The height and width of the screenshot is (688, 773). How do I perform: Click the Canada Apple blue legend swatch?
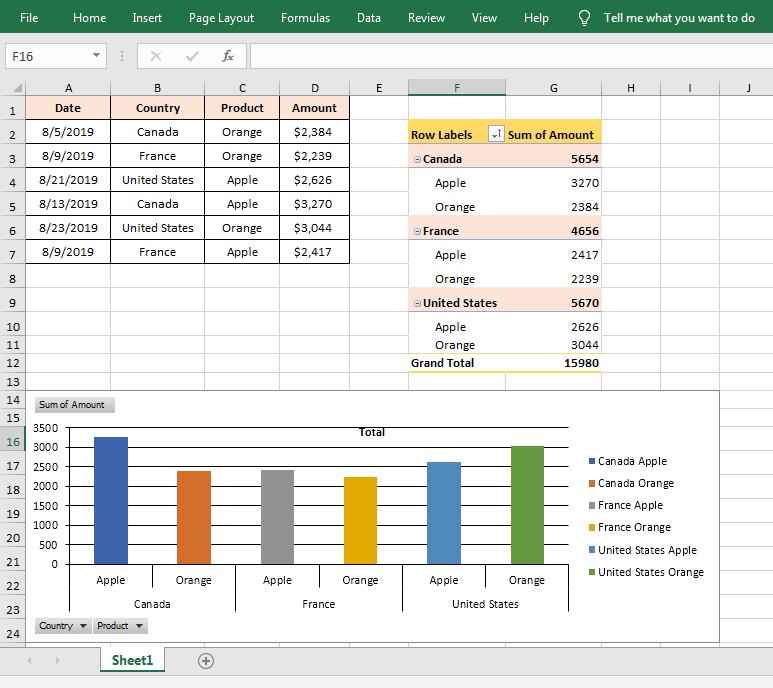click(592, 461)
